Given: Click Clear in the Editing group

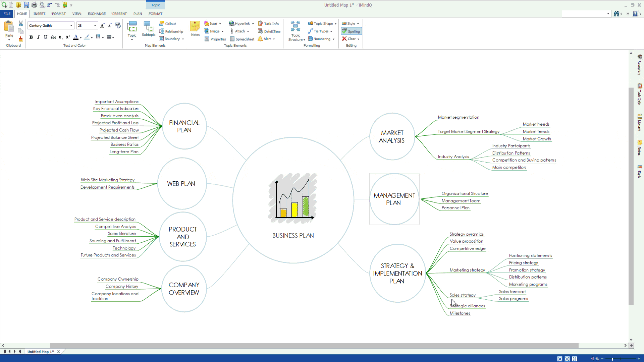Looking at the screenshot, I should [350, 39].
